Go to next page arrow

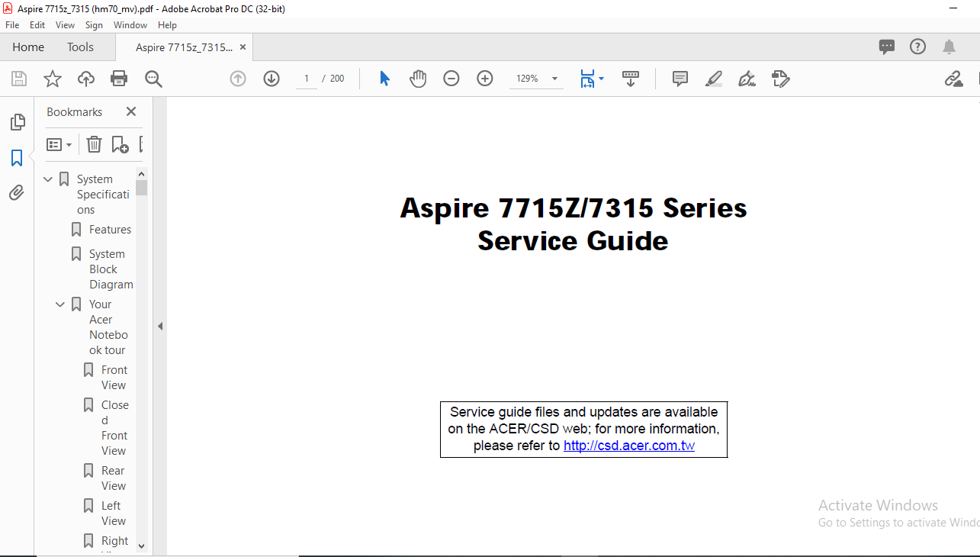click(x=272, y=79)
